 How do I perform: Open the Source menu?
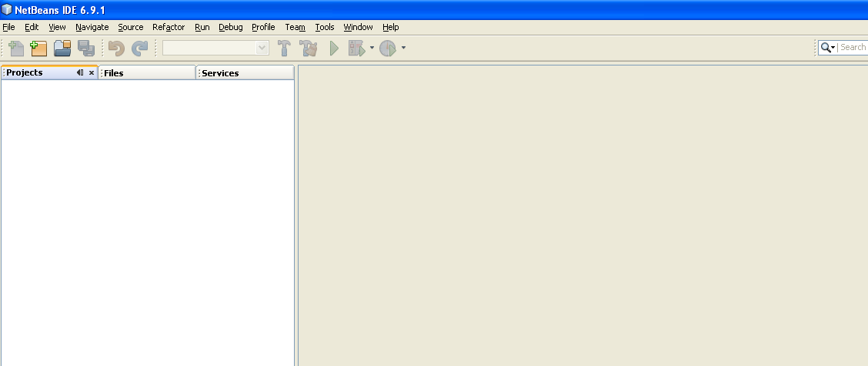[x=131, y=27]
